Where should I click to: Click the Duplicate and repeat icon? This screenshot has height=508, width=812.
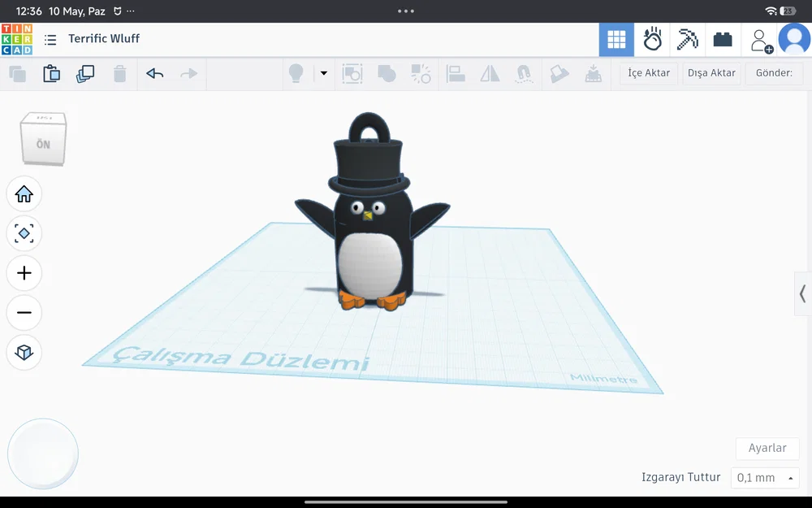[85, 74]
